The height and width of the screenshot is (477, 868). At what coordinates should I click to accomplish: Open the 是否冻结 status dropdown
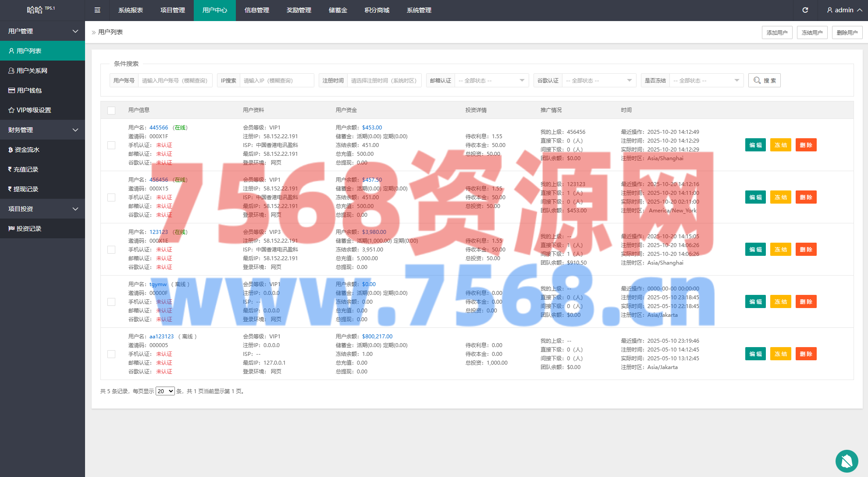[x=706, y=81]
